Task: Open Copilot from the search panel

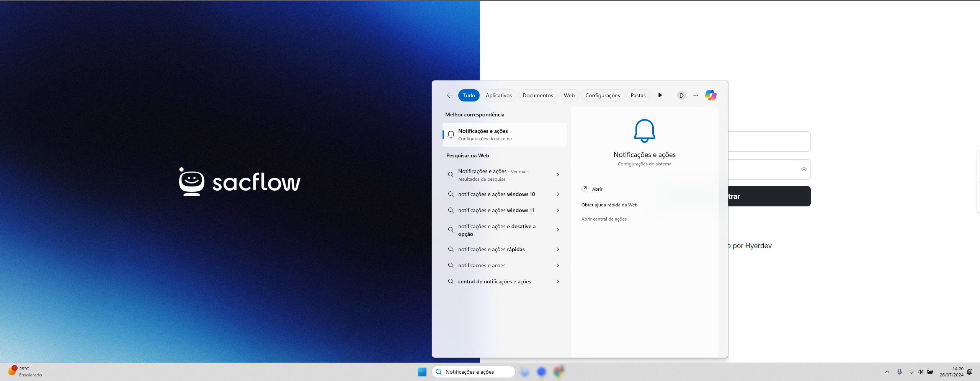Action: click(x=710, y=95)
